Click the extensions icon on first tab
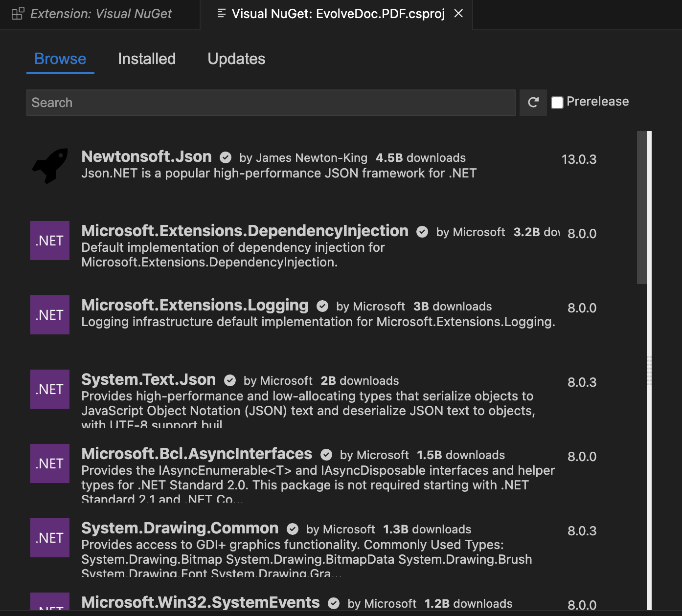 pos(18,14)
